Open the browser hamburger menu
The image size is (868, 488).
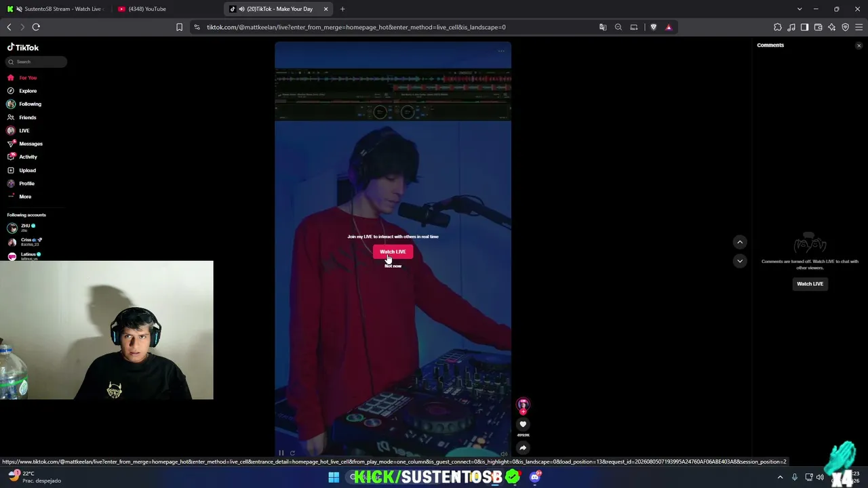point(859,27)
